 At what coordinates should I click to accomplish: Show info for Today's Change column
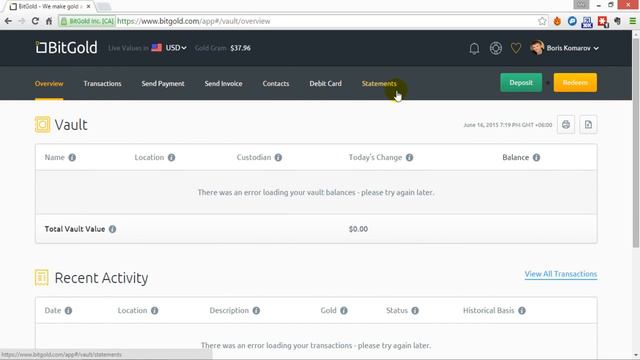[x=409, y=158]
